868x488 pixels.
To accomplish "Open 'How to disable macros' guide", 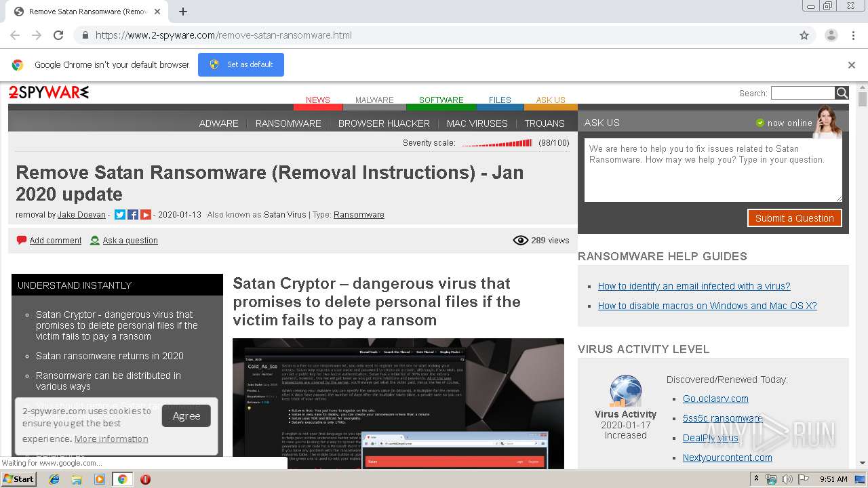I will coord(707,306).
